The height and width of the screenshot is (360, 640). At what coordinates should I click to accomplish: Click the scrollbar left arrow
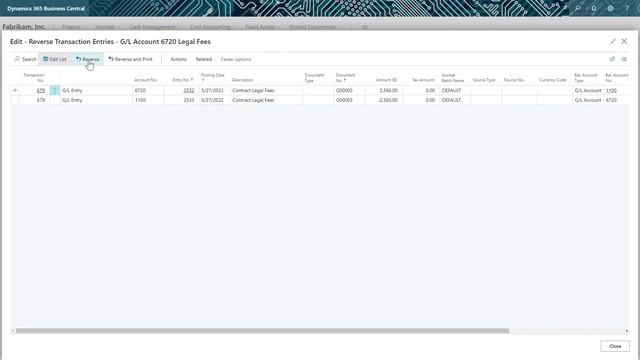point(13,331)
